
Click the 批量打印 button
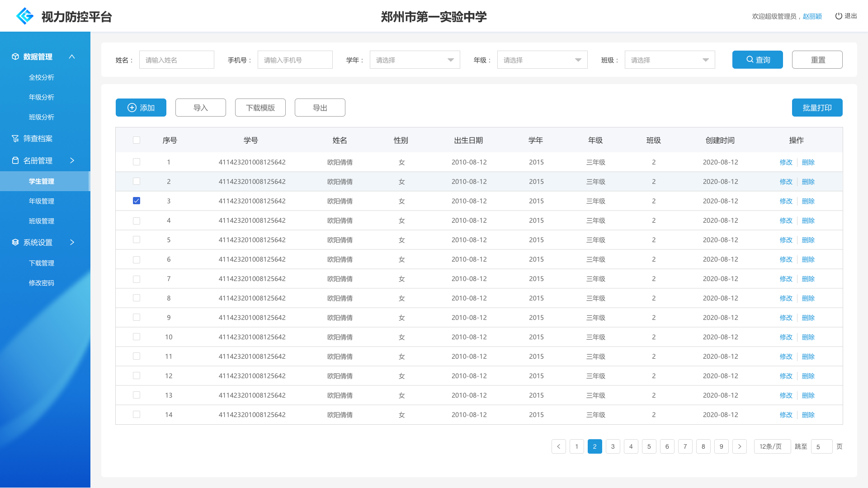pyautogui.click(x=817, y=108)
